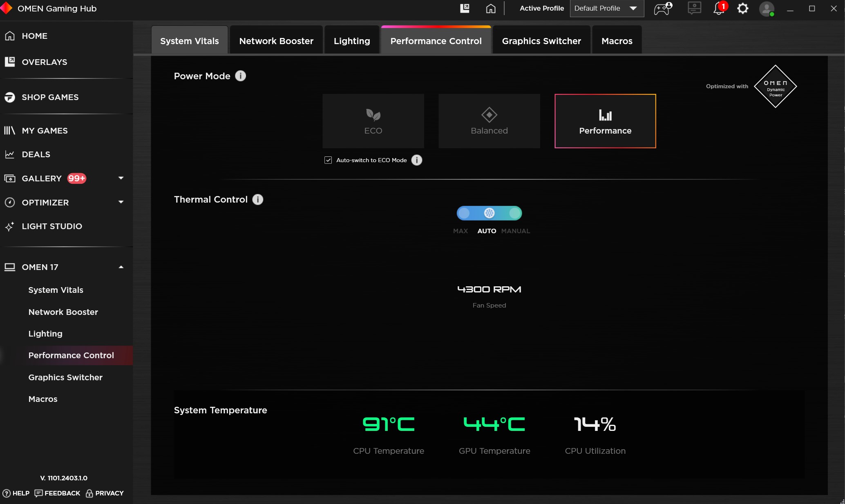The image size is (845, 504).
Task: Open the Active Profile dropdown
Action: pyautogui.click(x=607, y=8)
